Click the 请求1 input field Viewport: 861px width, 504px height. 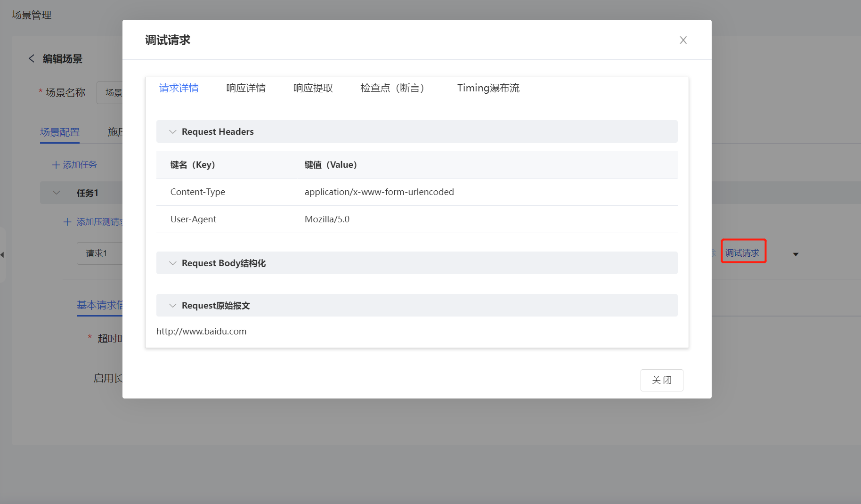point(100,253)
